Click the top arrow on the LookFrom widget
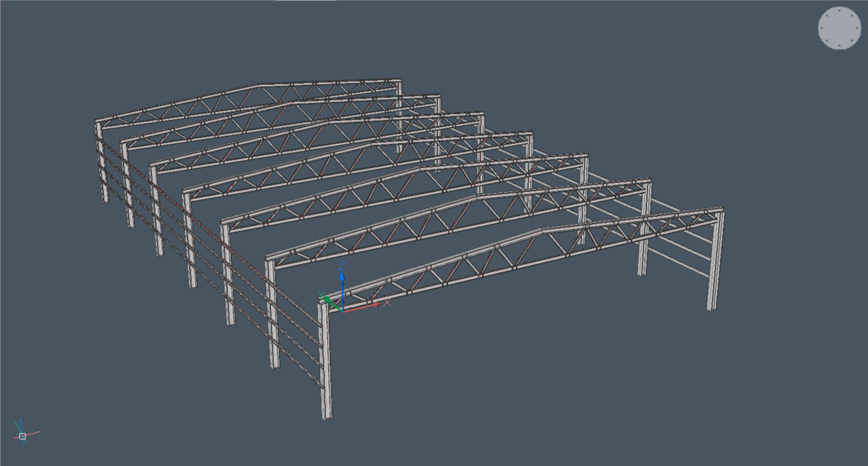 point(840,10)
